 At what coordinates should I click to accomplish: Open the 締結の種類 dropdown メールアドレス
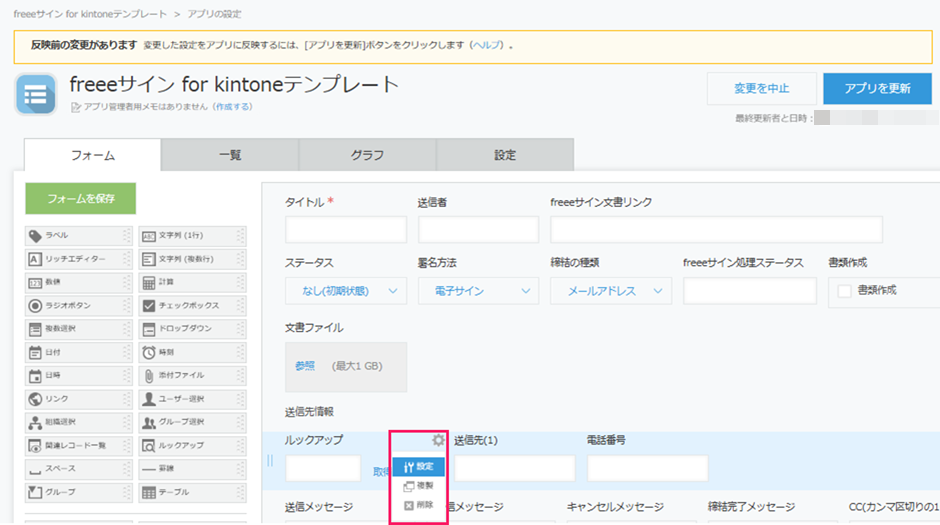[x=611, y=291]
